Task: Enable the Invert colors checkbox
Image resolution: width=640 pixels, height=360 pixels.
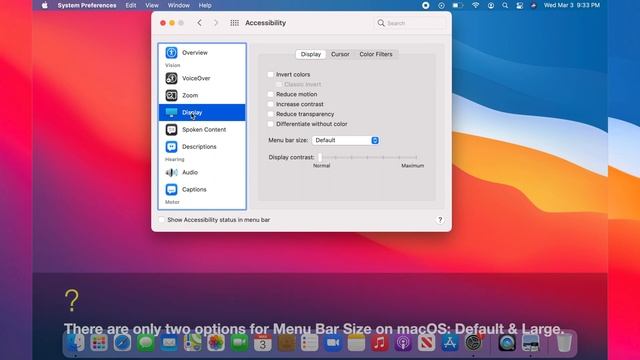Action: click(x=271, y=74)
